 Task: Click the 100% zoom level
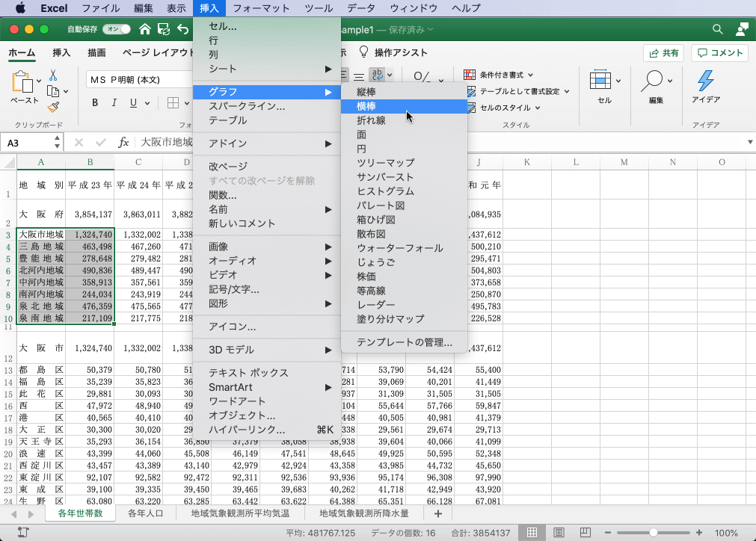[x=726, y=533]
